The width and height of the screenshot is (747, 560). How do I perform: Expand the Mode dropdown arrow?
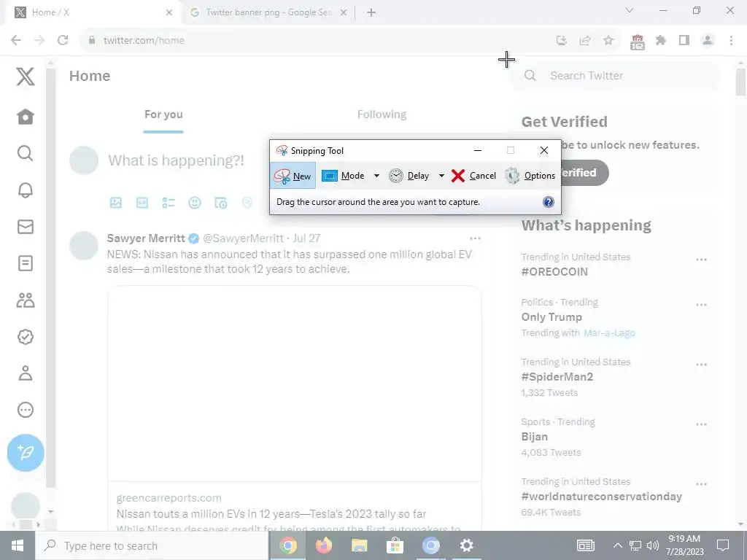376,176
